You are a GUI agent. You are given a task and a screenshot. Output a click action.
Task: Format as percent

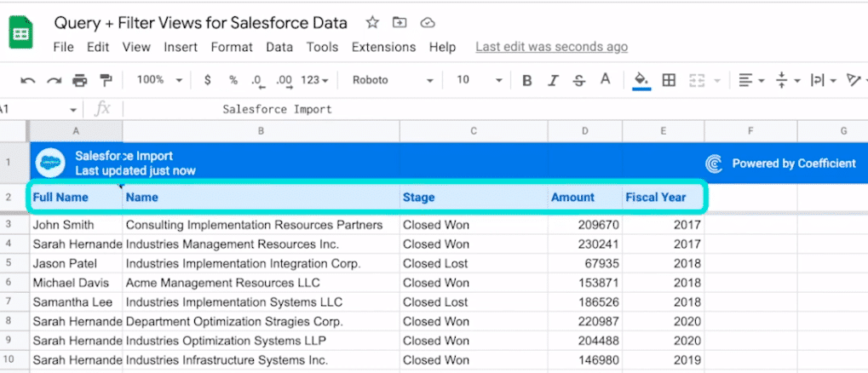233,80
